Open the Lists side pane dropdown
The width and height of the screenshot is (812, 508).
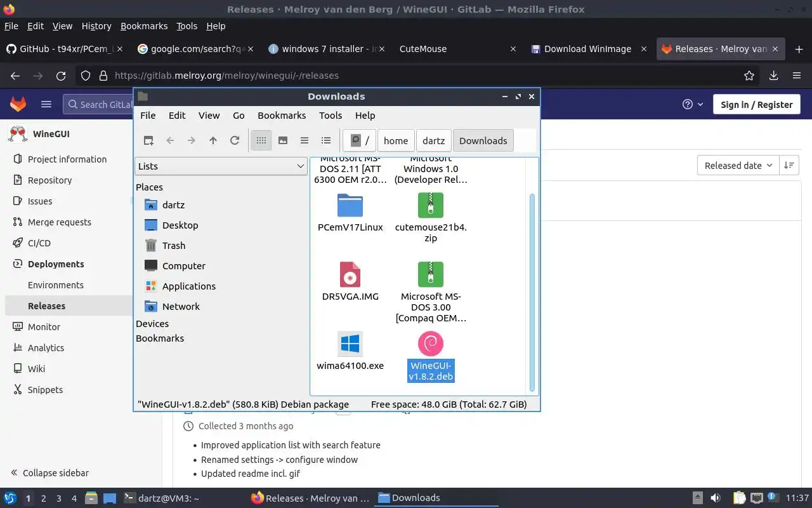coord(221,166)
